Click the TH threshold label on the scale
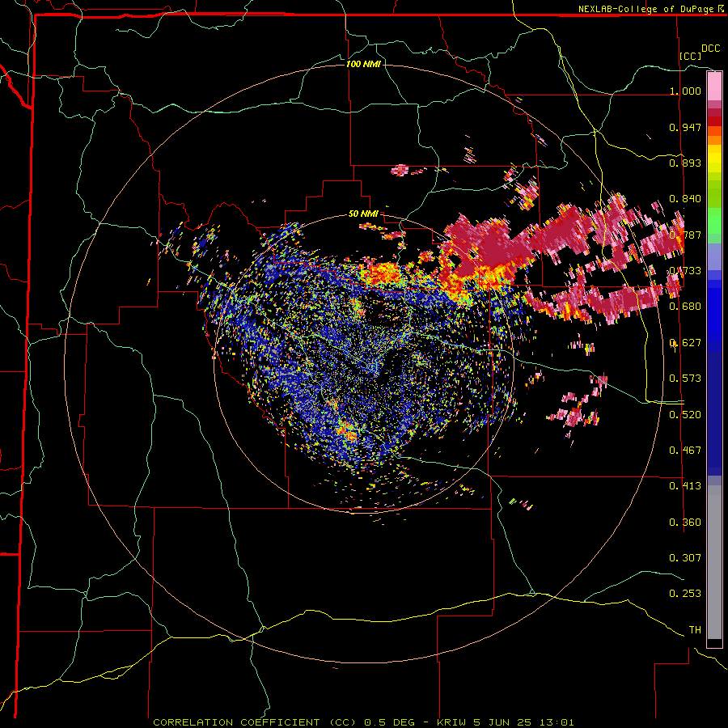 coord(695,630)
